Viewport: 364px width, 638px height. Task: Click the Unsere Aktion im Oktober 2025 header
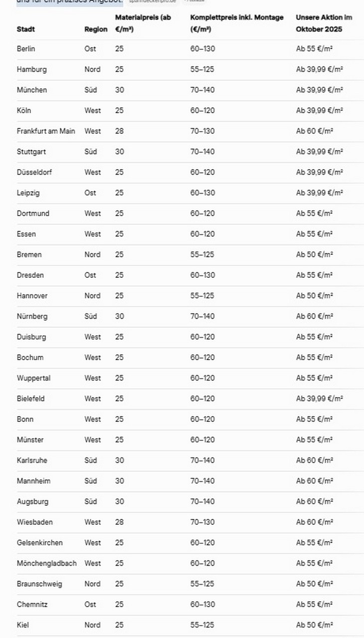[x=324, y=23]
